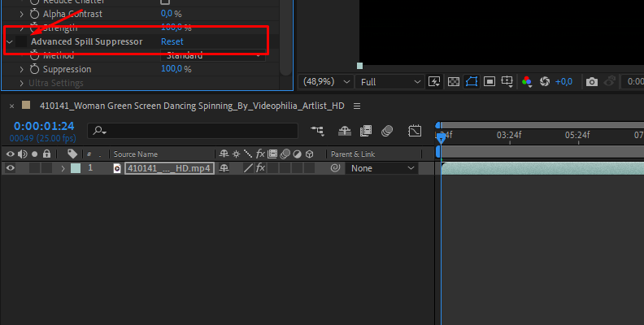This screenshot has width=644, height=325.
Task: Show channel and color management settings
Action: coord(527,82)
